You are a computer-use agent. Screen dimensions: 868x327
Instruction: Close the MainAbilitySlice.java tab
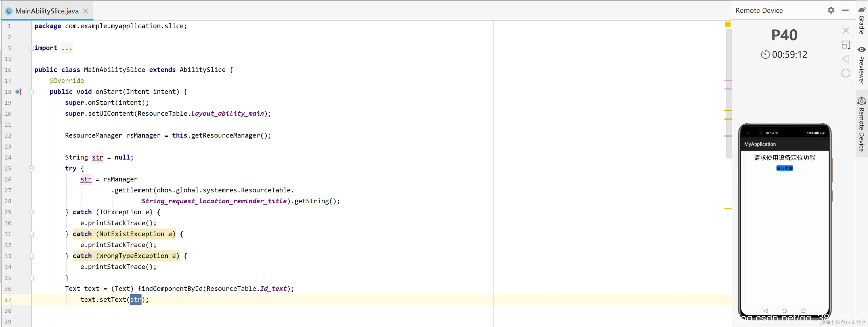click(x=86, y=11)
